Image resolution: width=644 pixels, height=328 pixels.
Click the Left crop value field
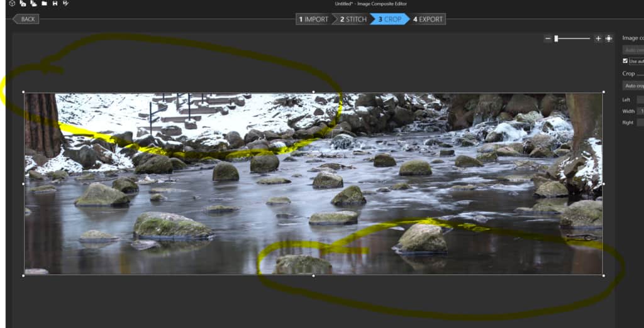pyautogui.click(x=640, y=100)
